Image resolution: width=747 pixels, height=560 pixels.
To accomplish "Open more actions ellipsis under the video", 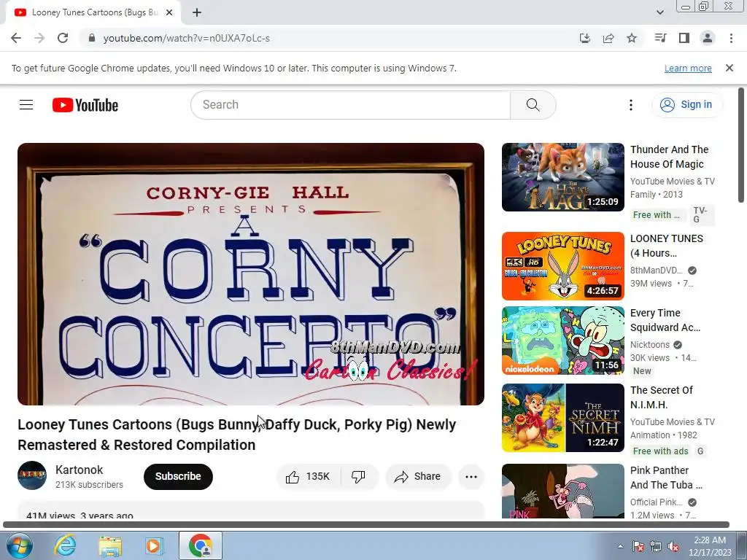I will pyautogui.click(x=471, y=476).
